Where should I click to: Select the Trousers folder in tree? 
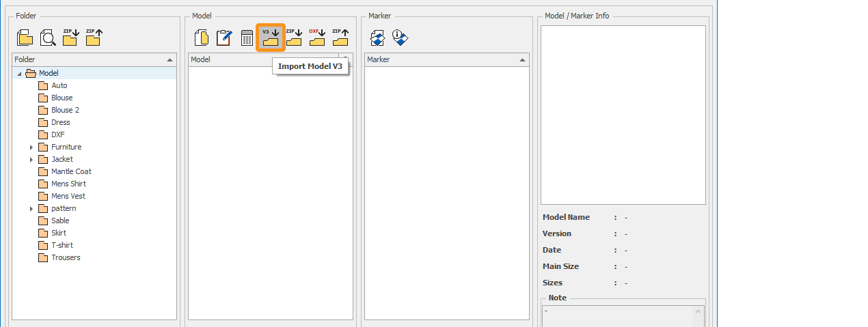coord(66,257)
